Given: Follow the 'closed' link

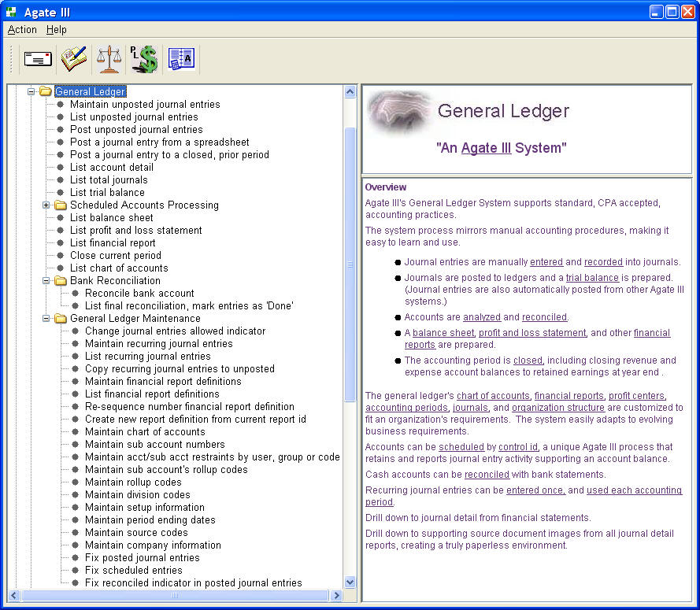Looking at the screenshot, I should pos(528,360).
